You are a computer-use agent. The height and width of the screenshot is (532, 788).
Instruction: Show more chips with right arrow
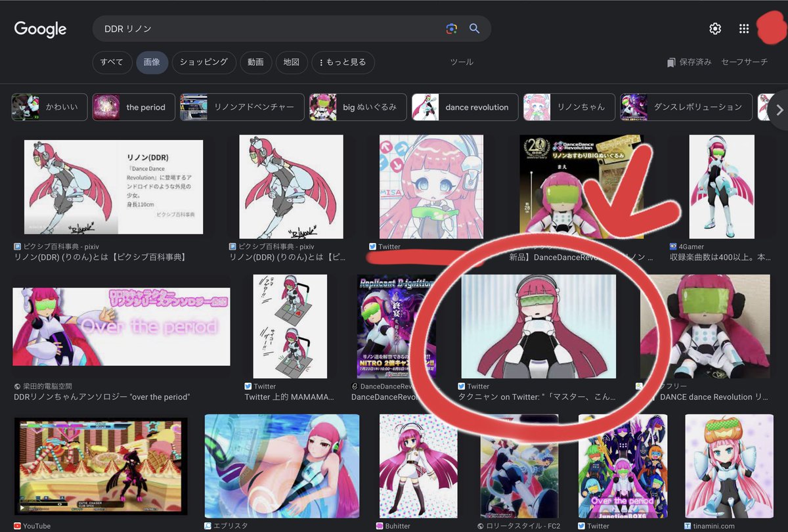pos(779,110)
